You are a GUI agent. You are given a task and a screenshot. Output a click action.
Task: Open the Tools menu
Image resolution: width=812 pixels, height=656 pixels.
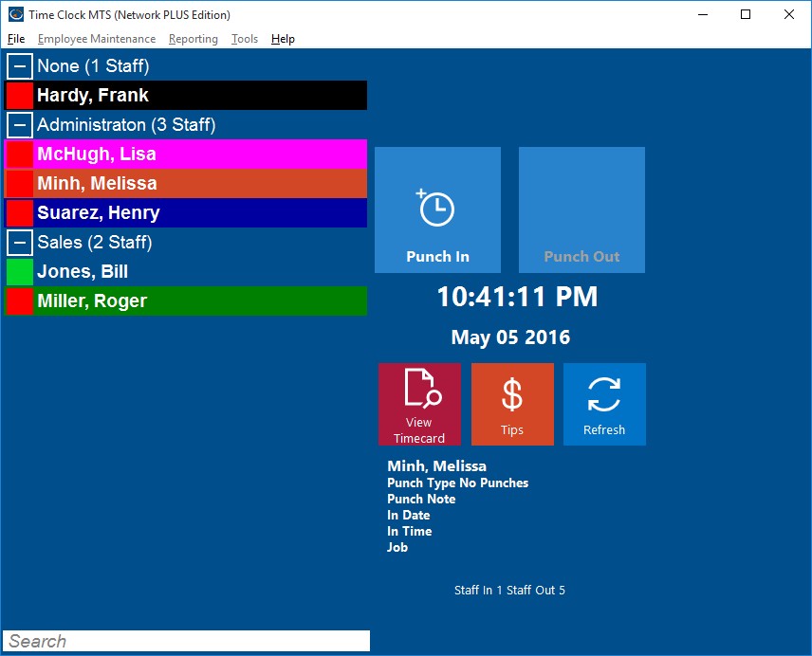pos(244,39)
